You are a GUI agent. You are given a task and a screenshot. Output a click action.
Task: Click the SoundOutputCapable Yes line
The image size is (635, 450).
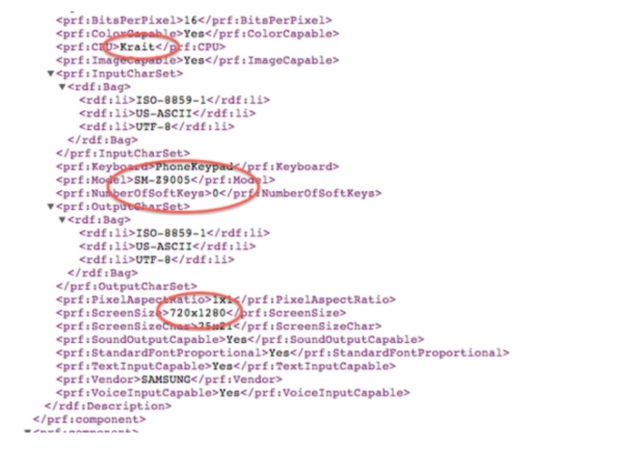[x=240, y=339]
